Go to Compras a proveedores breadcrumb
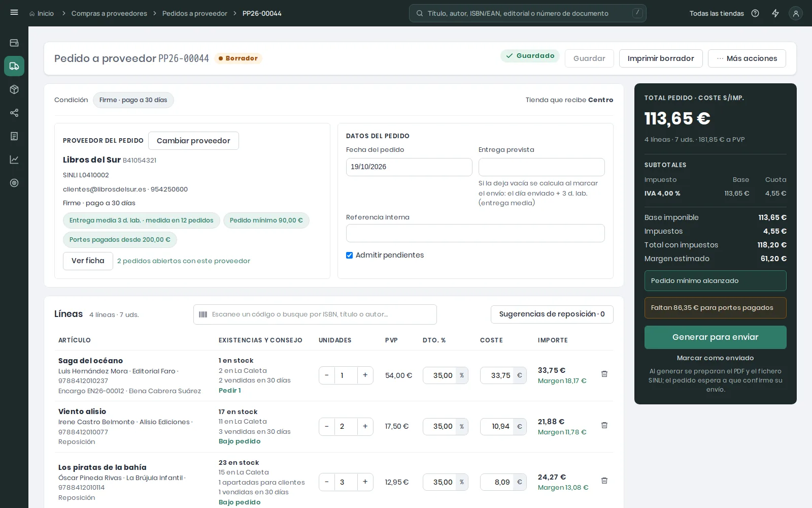 pyautogui.click(x=109, y=13)
